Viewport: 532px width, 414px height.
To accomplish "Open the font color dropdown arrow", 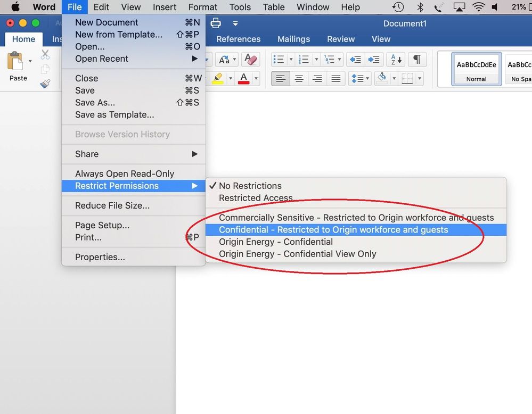I will click(256, 79).
